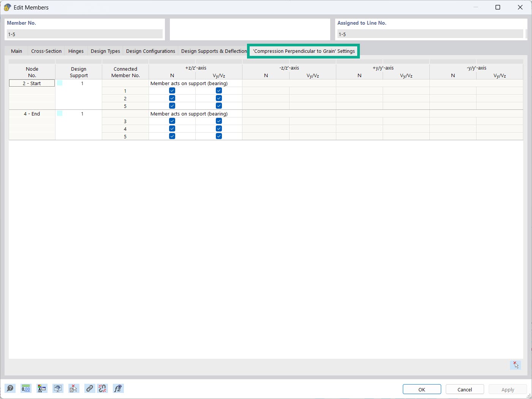Viewport: 532px width, 399px height.
Task: Disable Vy/Vz for member 5 at node 2
Action: (x=218, y=106)
